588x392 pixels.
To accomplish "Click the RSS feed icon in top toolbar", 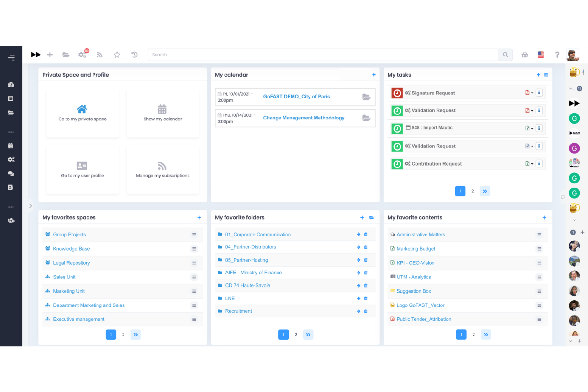I will 99,55.
